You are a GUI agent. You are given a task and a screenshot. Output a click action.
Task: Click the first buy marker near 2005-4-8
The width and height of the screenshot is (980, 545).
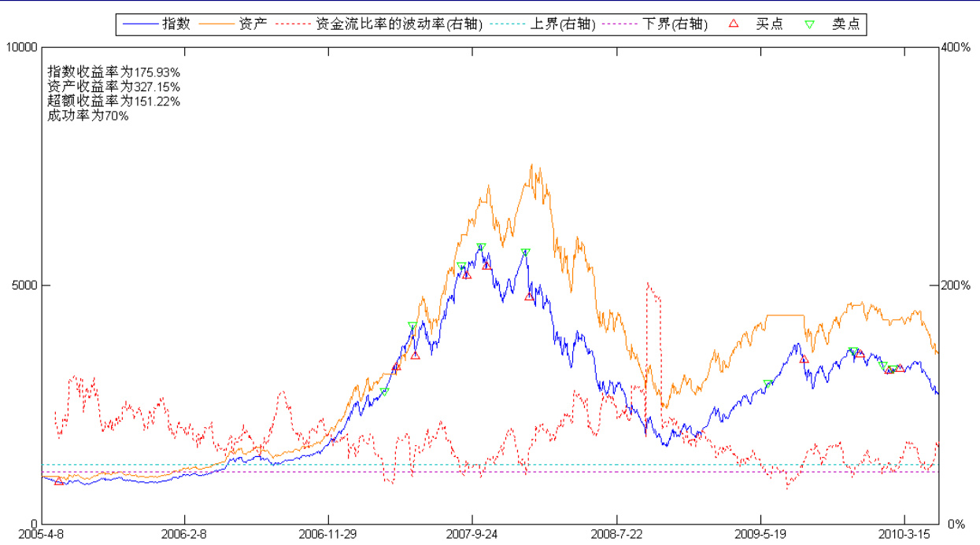pyautogui.click(x=59, y=481)
